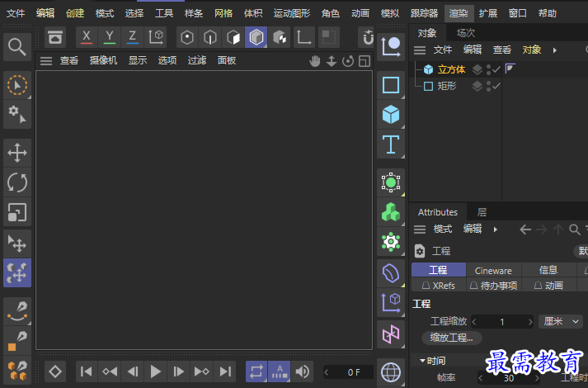Screen dimensions: 588x388
Task: Jump to end of animation
Action: pyautogui.click(x=225, y=371)
